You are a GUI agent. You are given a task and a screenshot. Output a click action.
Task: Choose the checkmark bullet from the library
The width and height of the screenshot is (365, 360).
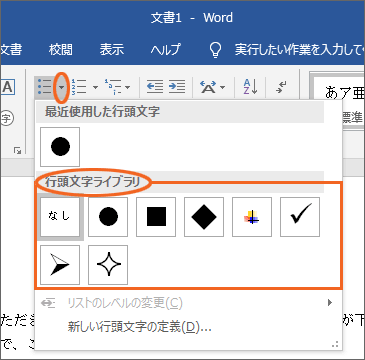pos(300,217)
